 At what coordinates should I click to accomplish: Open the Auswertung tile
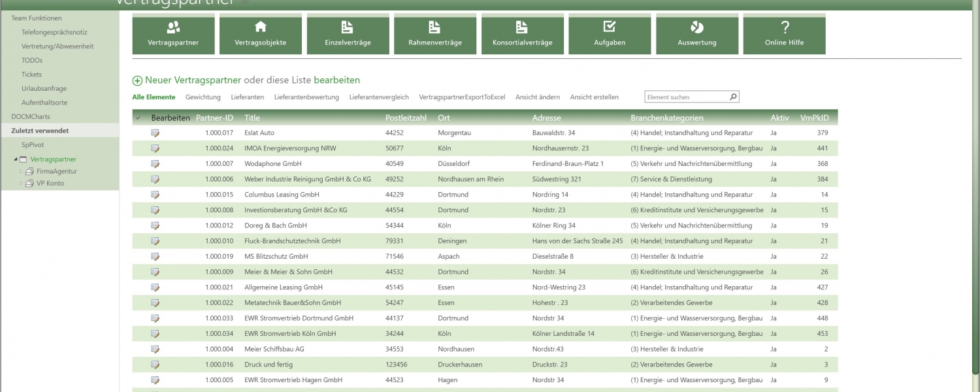tap(697, 35)
